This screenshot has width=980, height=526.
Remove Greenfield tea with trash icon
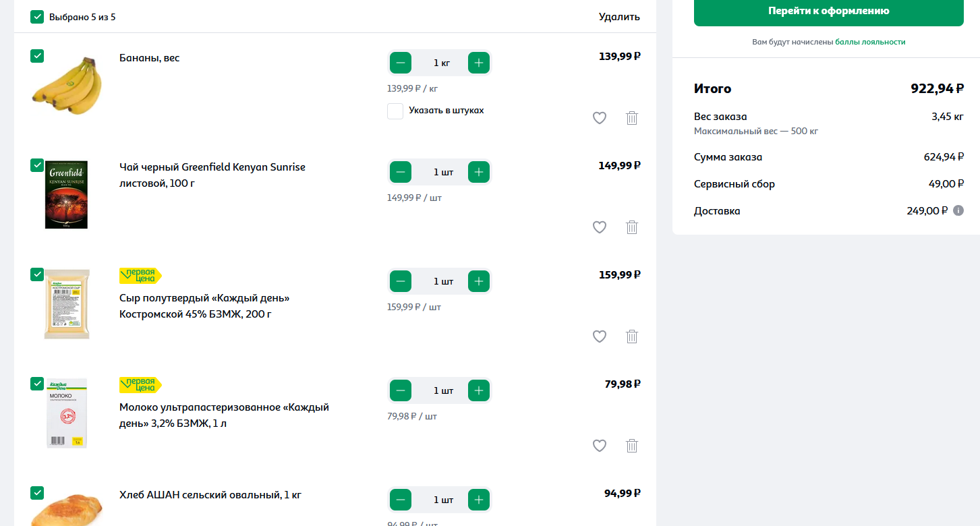(632, 227)
